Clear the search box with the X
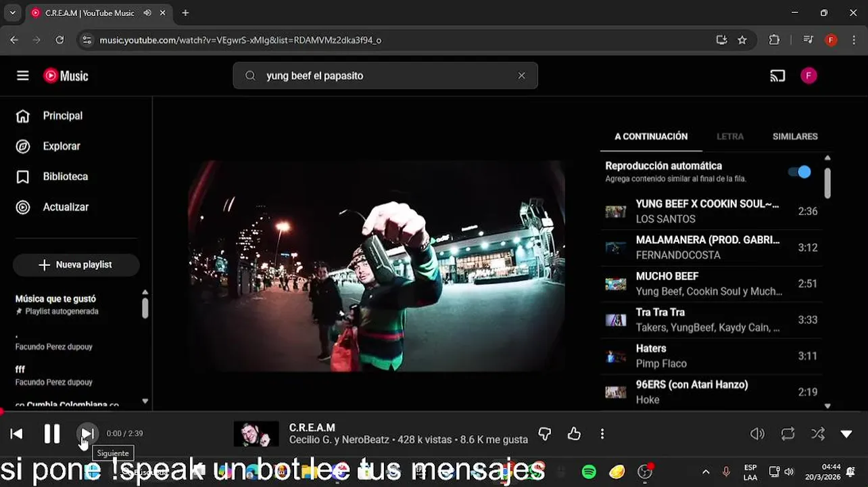The height and width of the screenshot is (487, 868). point(521,76)
